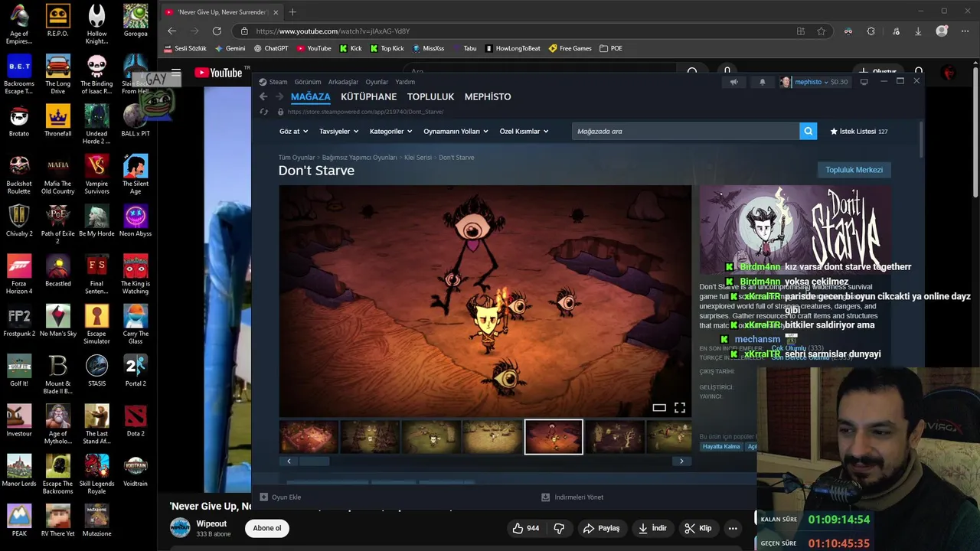Open Steam notifications bell

tap(762, 82)
